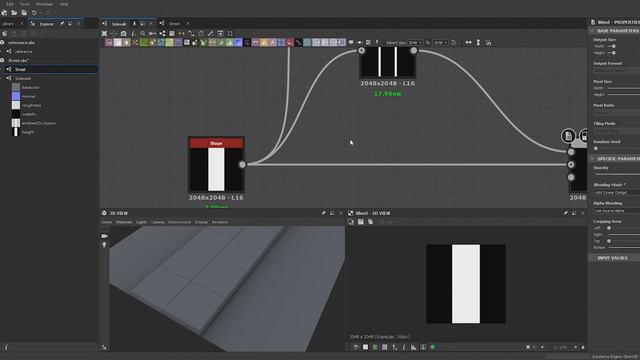Pin the 3D VIEW panel
640x360 pixels.
click(324, 213)
